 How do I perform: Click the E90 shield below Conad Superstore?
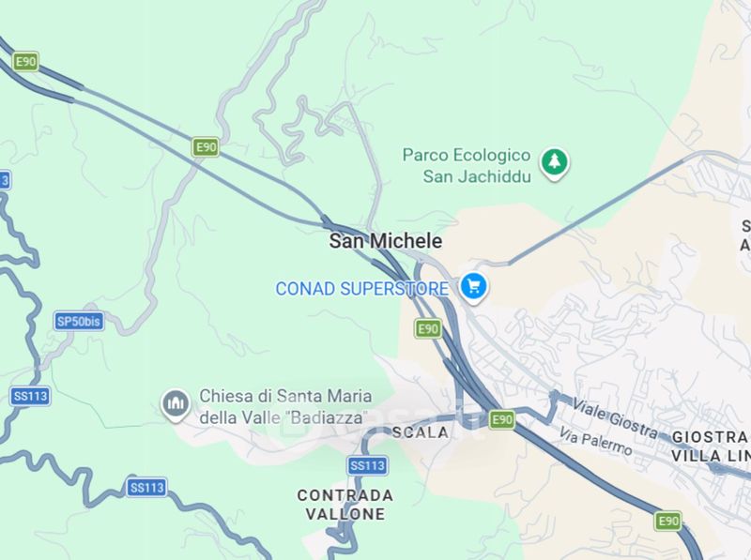click(x=428, y=329)
